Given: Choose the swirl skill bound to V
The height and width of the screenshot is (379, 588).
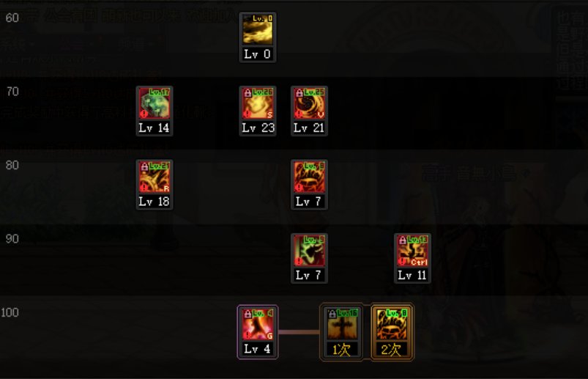Looking at the screenshot, I should click(x=309, y=103).
